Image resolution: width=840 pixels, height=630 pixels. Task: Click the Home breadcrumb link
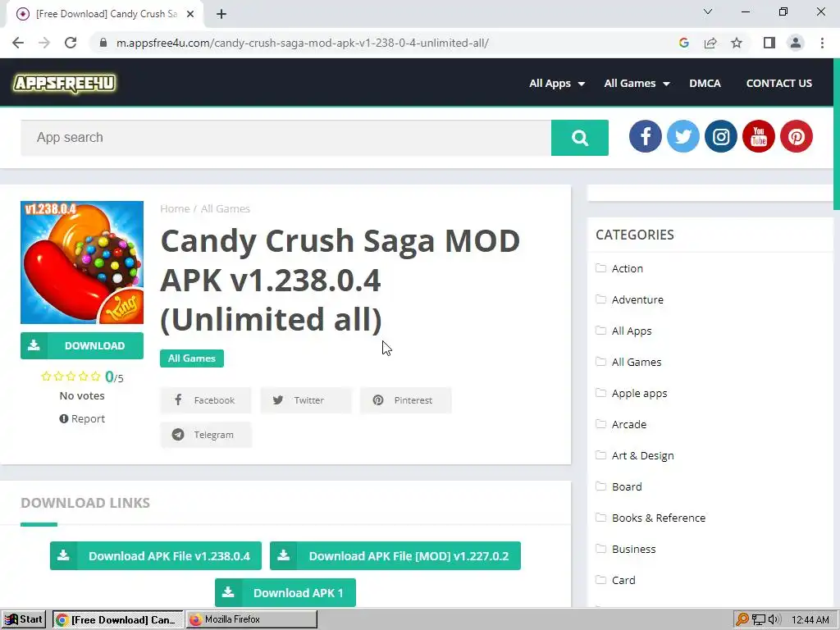point(175,209)
